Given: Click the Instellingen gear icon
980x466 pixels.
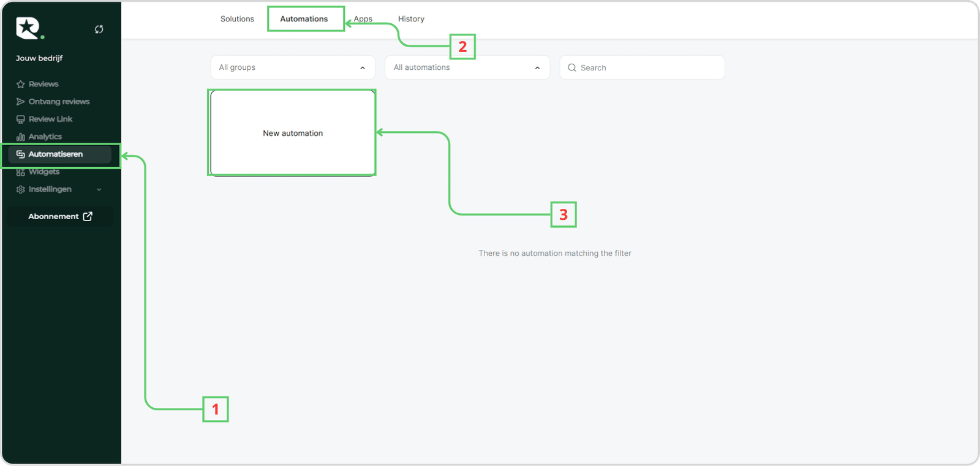Looking at the screenshot, I should 20,190.
